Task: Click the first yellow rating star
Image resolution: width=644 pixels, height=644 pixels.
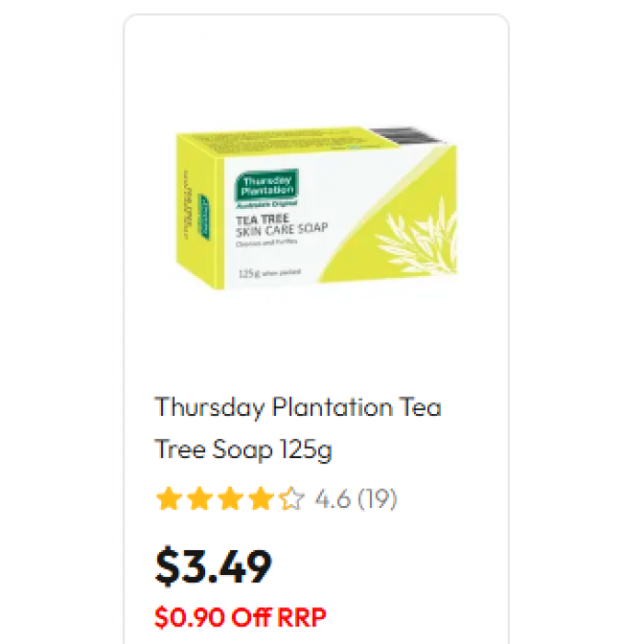Action: (x=168, y=499)
